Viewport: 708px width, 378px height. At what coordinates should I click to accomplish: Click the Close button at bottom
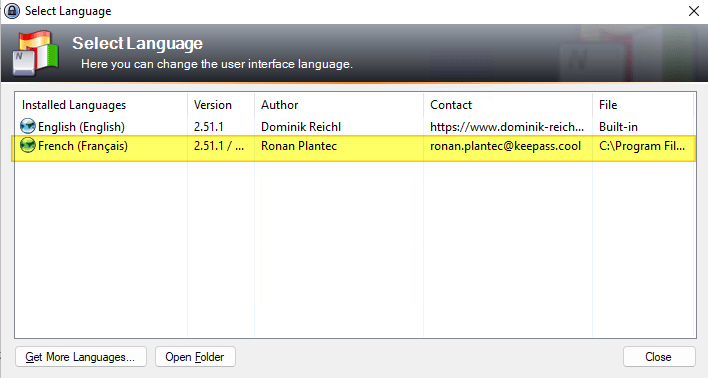659,357
